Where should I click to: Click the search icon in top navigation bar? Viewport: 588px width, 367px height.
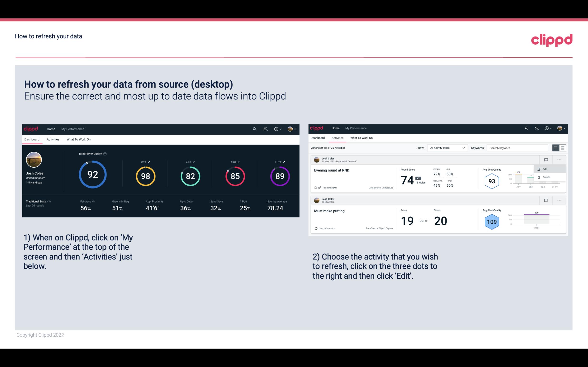pos(254,129)
